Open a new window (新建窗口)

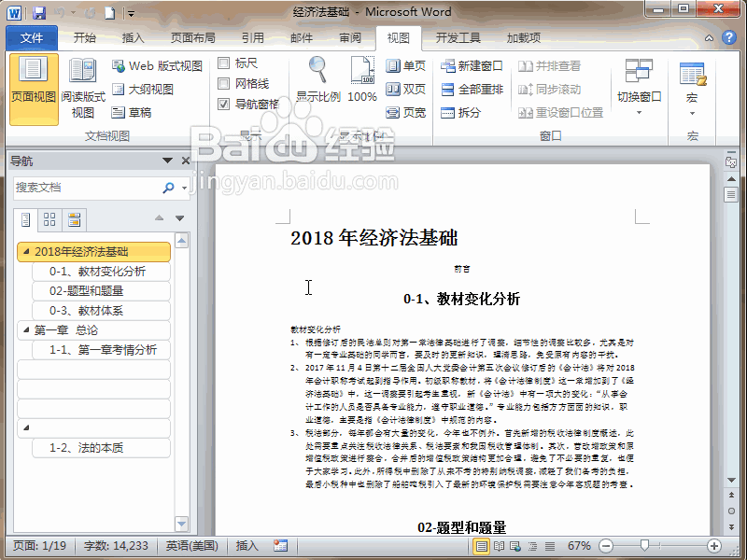point(472,65)
